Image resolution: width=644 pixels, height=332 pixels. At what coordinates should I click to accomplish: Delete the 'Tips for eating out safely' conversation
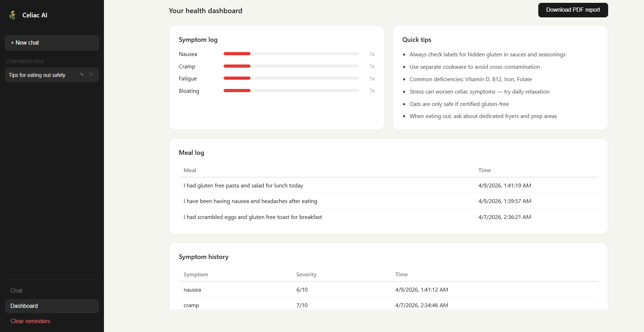click(91, 74)
